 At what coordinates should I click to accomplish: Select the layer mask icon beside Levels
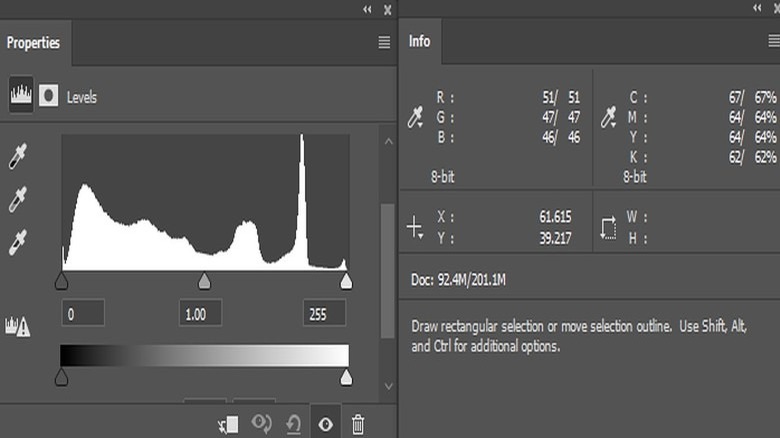pyautogui.click(x=48, y=95)
